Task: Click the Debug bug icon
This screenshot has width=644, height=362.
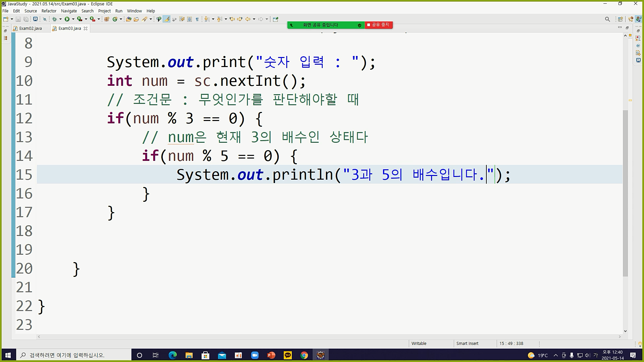Action: coord(54,19)
